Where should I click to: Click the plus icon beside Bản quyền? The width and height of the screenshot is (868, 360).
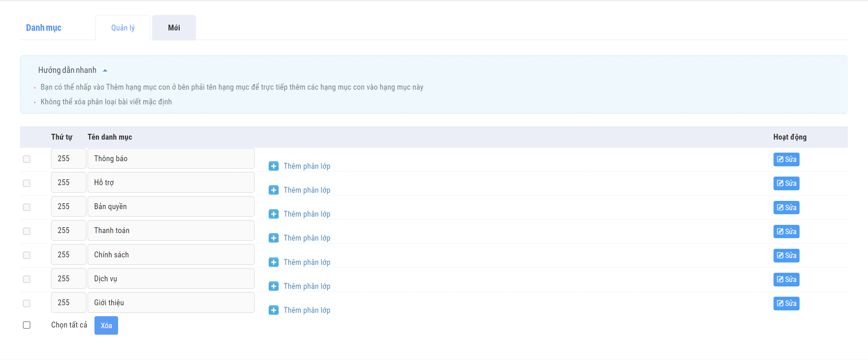273,214
